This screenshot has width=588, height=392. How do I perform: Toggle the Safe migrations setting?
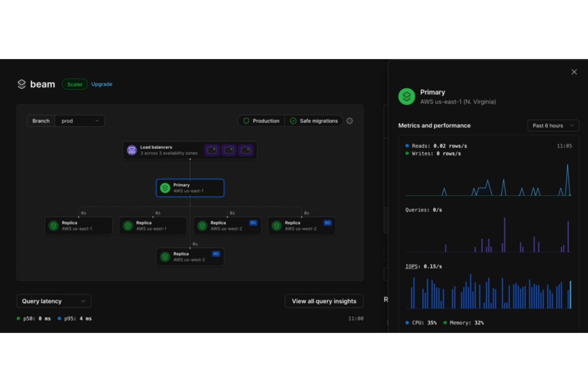[313, 121]
